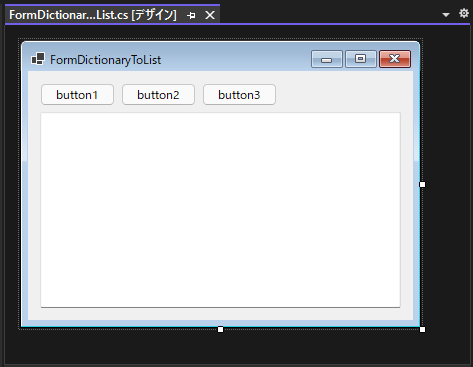Select the large white list box area
The width and height of the screenshot is (473, 367).
(220, 210)
